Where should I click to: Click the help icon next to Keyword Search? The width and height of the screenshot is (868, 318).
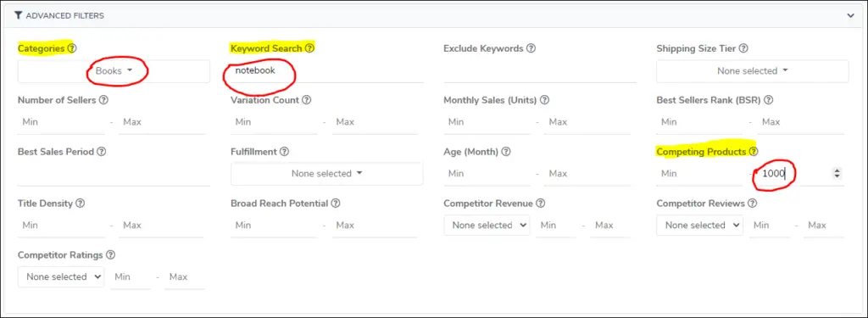309,48
